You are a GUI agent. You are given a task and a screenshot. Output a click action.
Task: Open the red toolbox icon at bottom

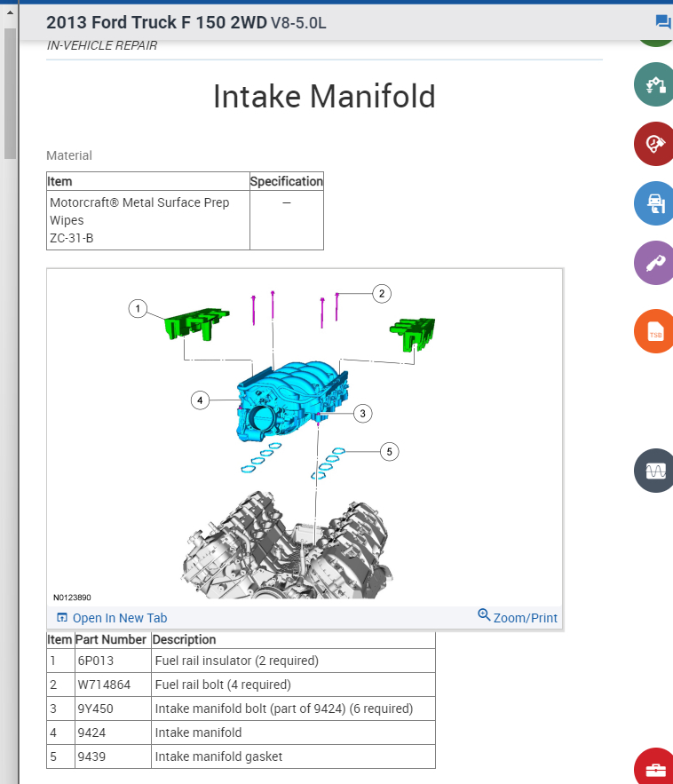654,767
